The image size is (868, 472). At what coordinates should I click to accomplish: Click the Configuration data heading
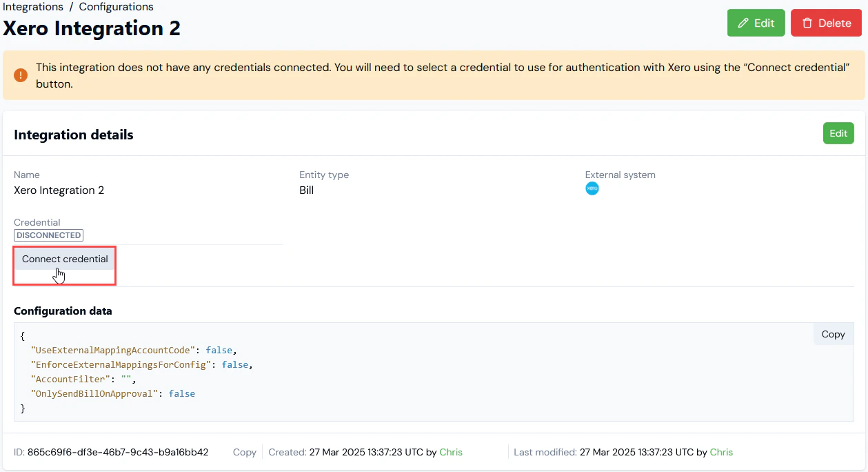click(63, 311)
